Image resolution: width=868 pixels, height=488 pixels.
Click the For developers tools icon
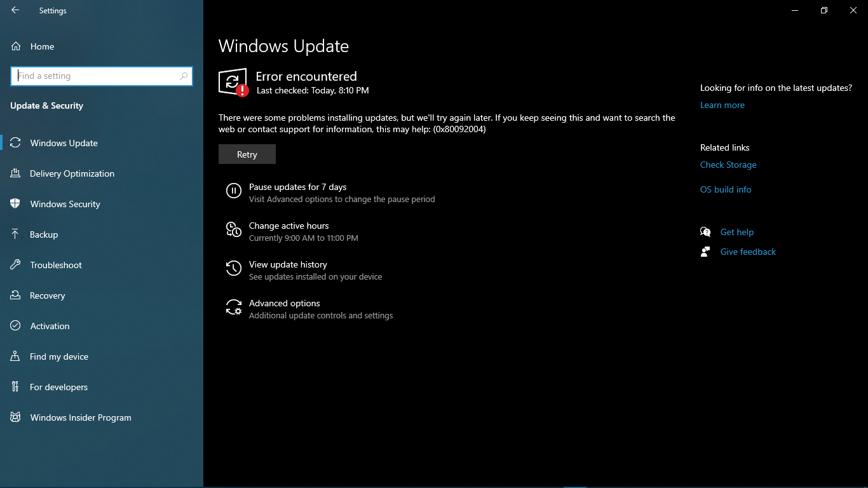coord(16,387)
